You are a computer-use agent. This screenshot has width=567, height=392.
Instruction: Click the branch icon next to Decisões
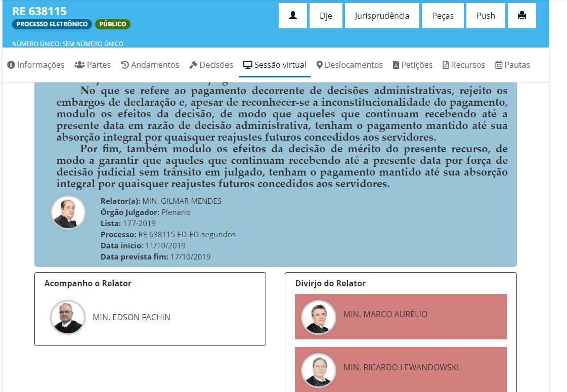193,65
